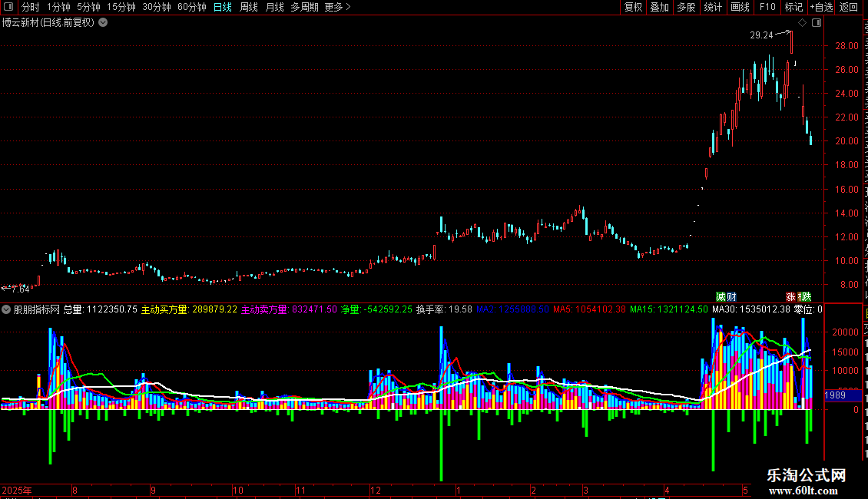Click month 4 on the time axis

point(667,491)
